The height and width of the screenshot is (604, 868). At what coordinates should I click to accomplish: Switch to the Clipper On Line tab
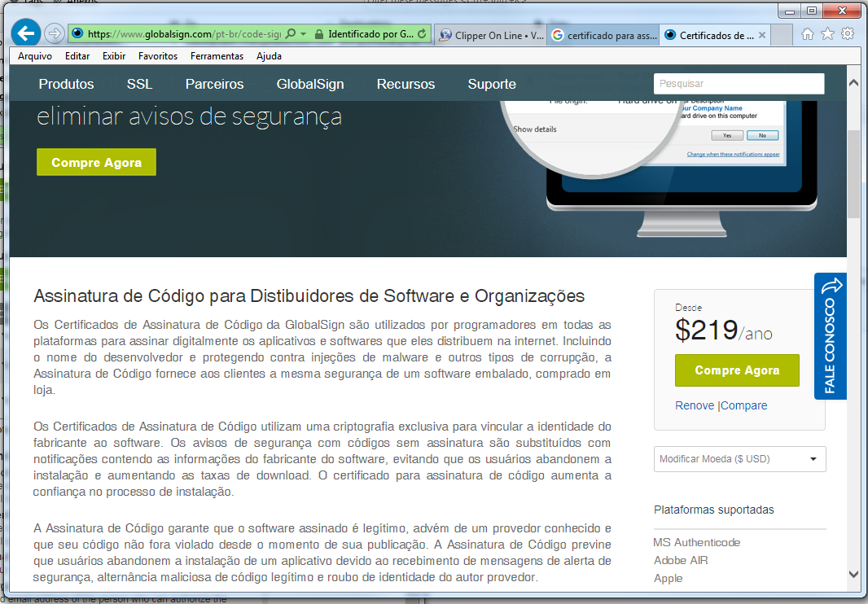point(491,35)
